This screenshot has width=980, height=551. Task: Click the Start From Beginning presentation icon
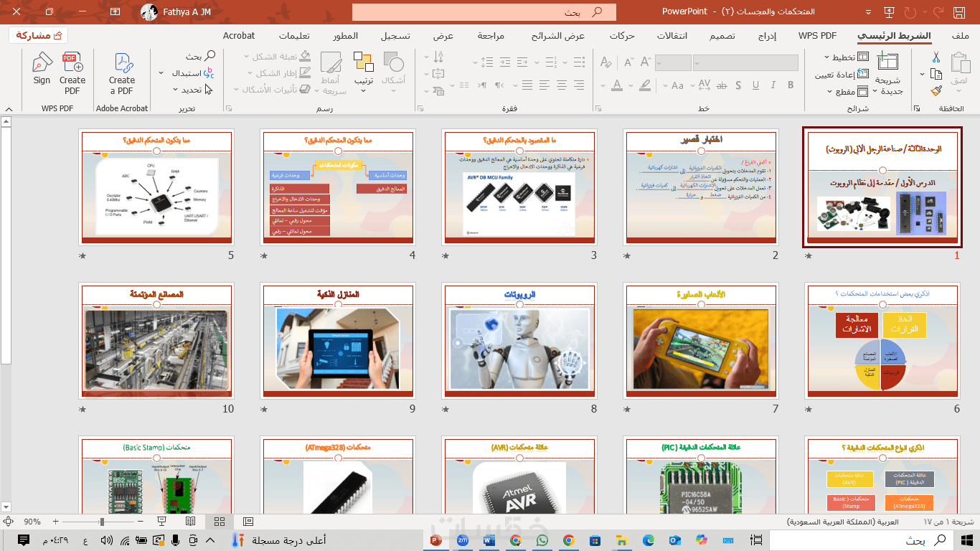pos(890,11)
